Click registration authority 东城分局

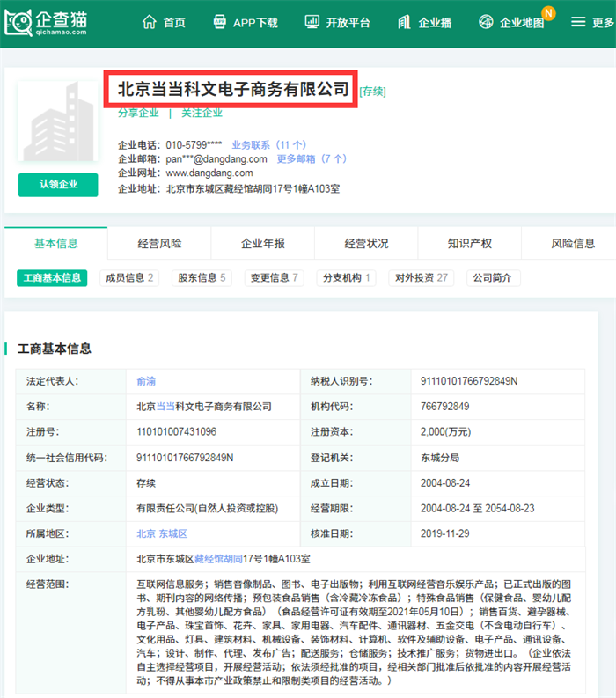tap(440, 458)
